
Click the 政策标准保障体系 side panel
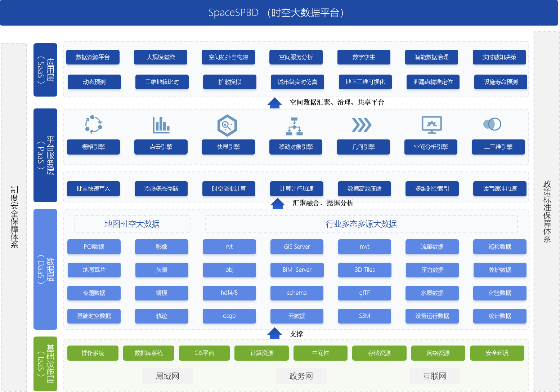click(x=547, y=211)
